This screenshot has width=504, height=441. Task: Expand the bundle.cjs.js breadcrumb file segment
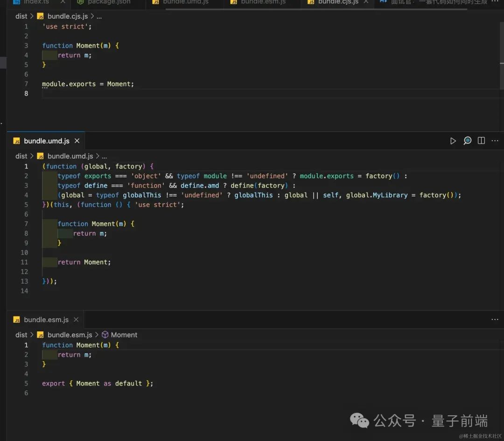[x=68, y=16]
